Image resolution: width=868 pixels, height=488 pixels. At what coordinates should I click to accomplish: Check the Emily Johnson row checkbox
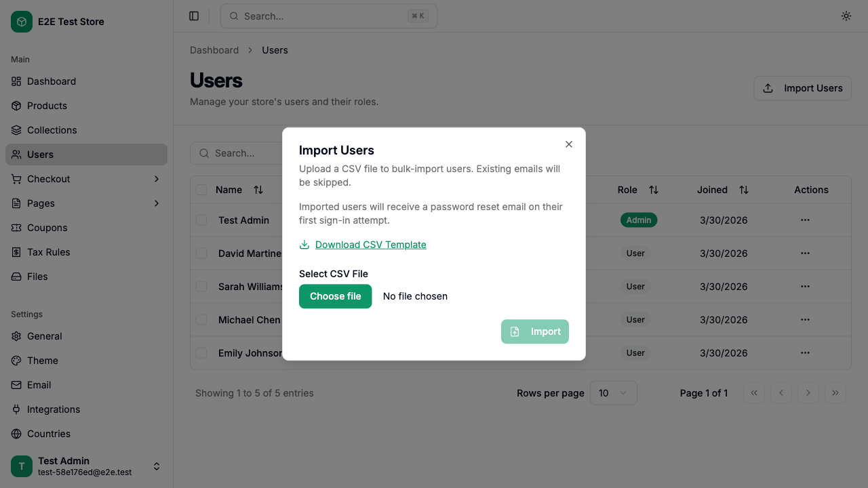pos(201,353)
